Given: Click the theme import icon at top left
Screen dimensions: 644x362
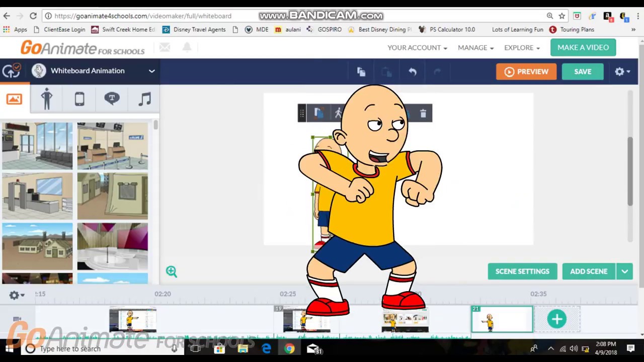Looking at the screenshot, I should (11, 71).
